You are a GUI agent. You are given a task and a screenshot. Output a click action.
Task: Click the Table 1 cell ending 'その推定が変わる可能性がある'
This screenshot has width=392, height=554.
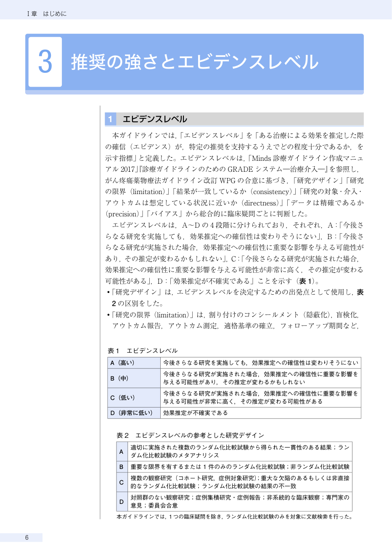[261, 397]
